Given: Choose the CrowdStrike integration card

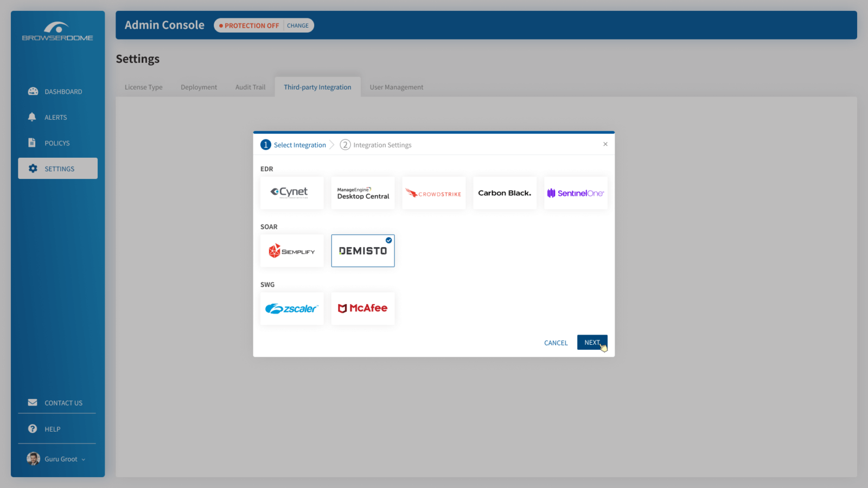Looking at the screenshot, I should [x=434, y=193].
